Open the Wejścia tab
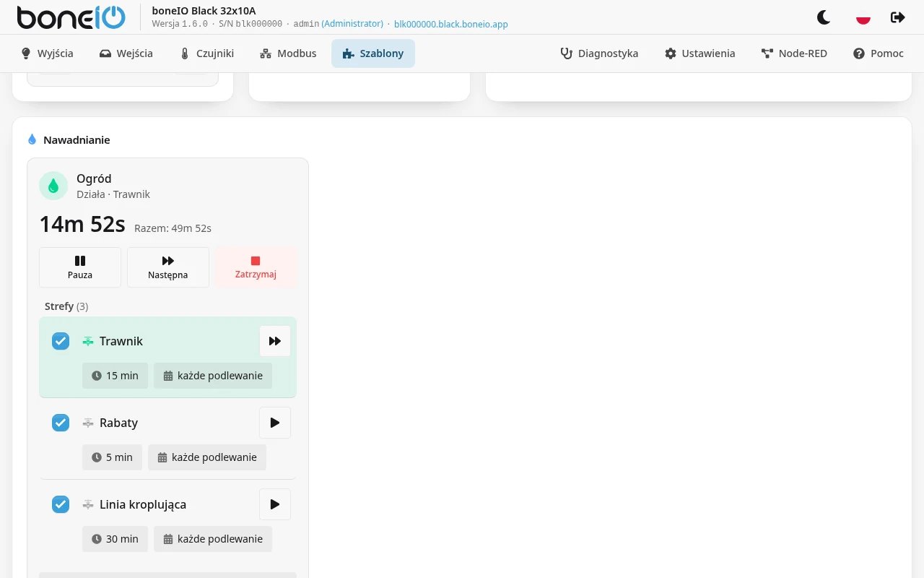This screenshot has width=924, height=578. point(126,53)
